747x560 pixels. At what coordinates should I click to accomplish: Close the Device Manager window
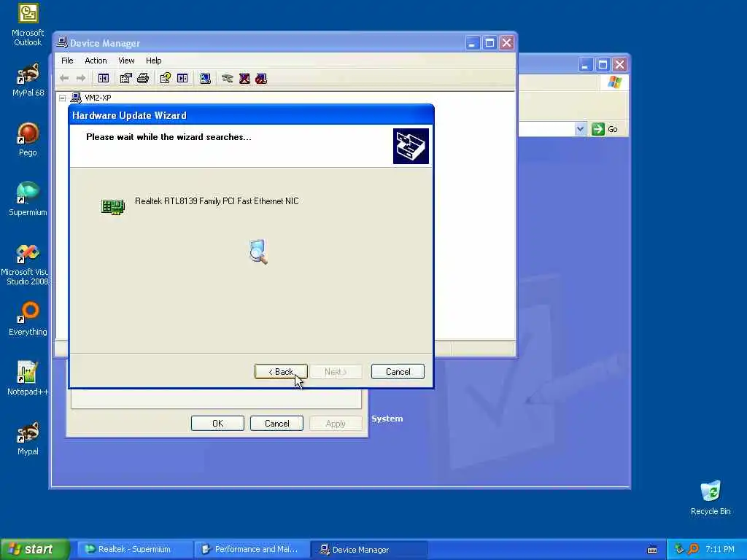click(x=506, y=43)
